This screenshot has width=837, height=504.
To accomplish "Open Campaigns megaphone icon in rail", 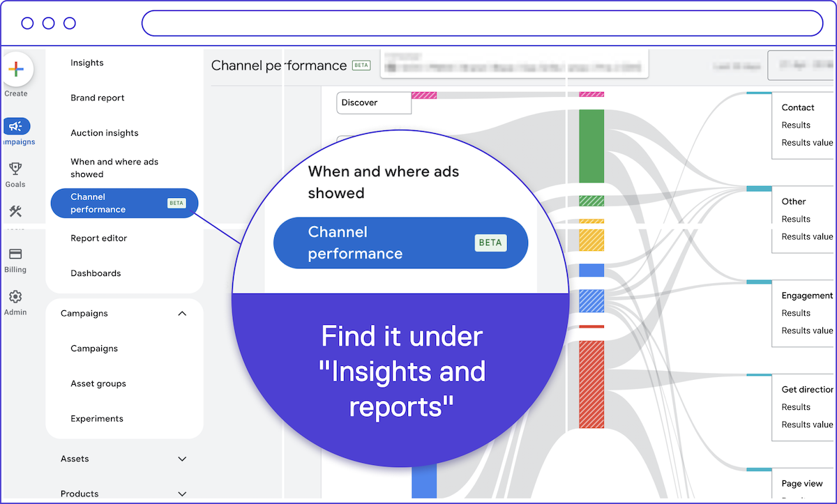I will 16,126.
